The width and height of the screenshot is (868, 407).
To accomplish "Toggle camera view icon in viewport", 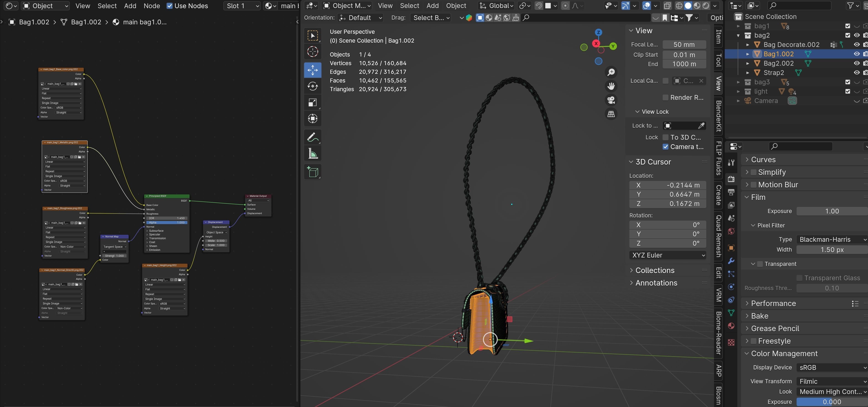I will [x=611, y=100].
